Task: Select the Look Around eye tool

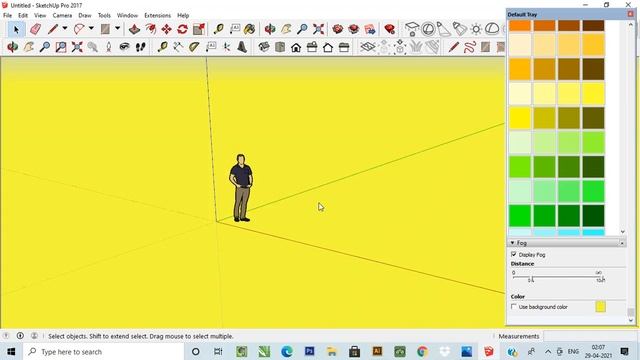Action: click(x=124, y=47)
